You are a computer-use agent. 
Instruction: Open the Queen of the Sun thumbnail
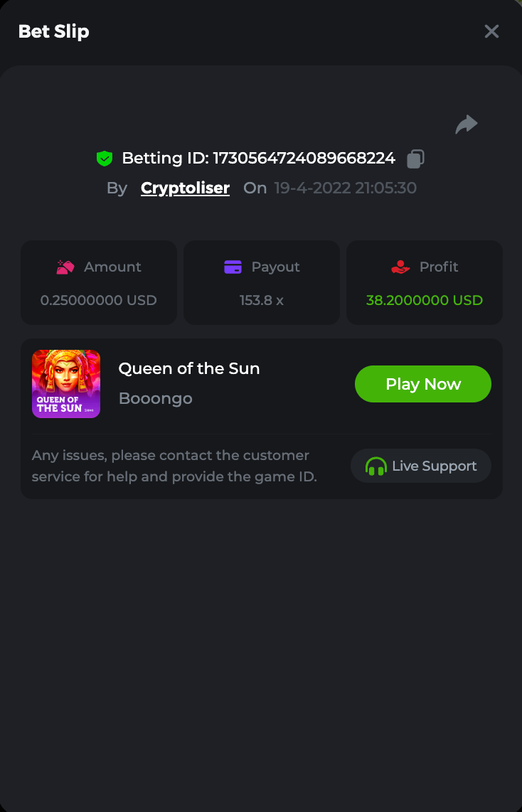[66, 384]
